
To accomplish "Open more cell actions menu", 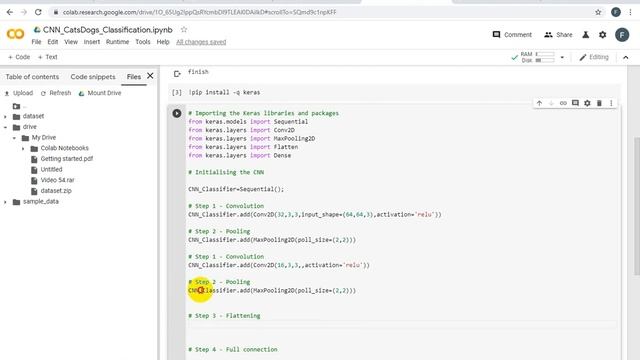I will (x=611, y=103).
